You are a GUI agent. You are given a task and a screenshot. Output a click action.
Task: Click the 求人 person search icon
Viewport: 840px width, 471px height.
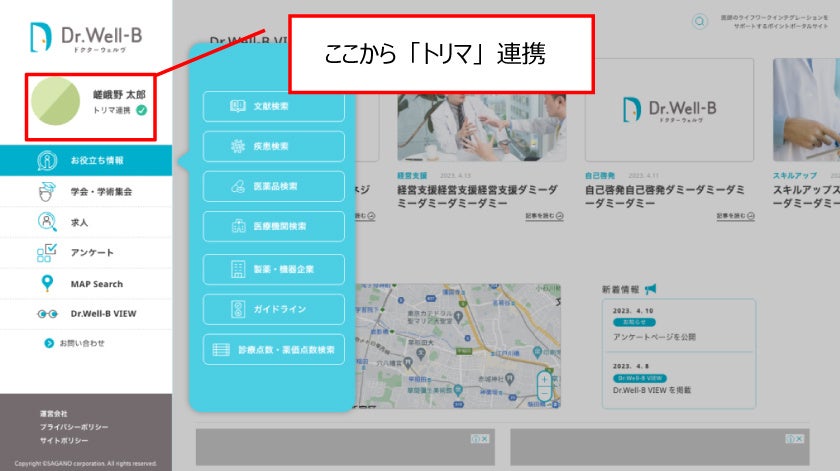(x=47, y=222)
